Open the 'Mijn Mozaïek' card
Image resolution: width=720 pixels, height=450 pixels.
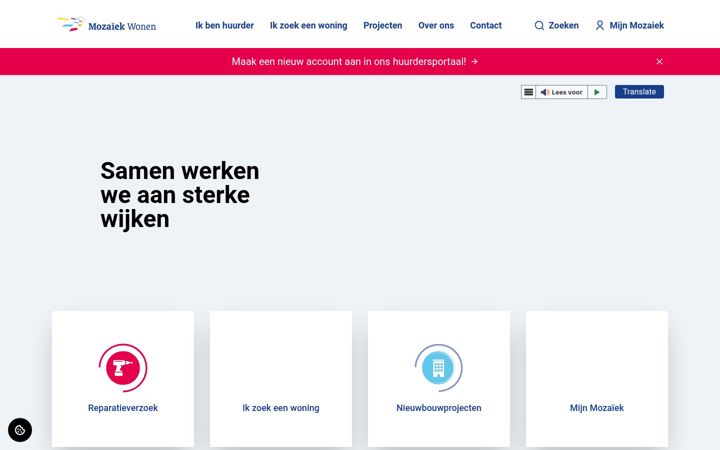click(597, 379)
